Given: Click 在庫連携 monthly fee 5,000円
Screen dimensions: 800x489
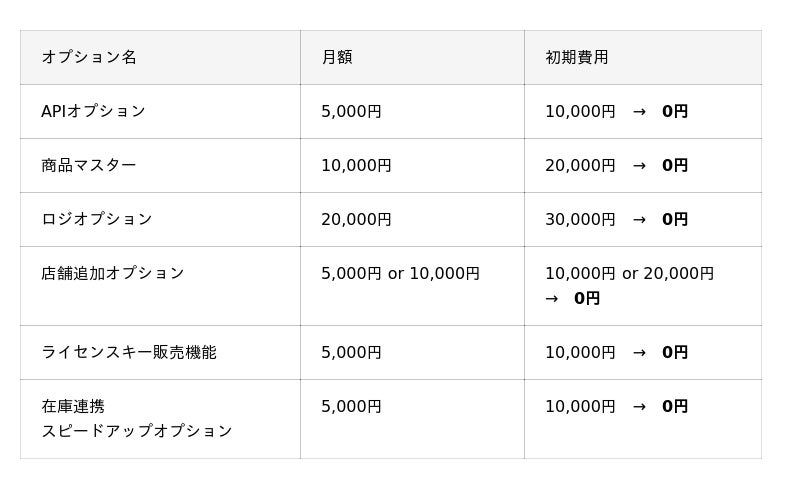Looking at the screenshot, I should tap(351, 406).
